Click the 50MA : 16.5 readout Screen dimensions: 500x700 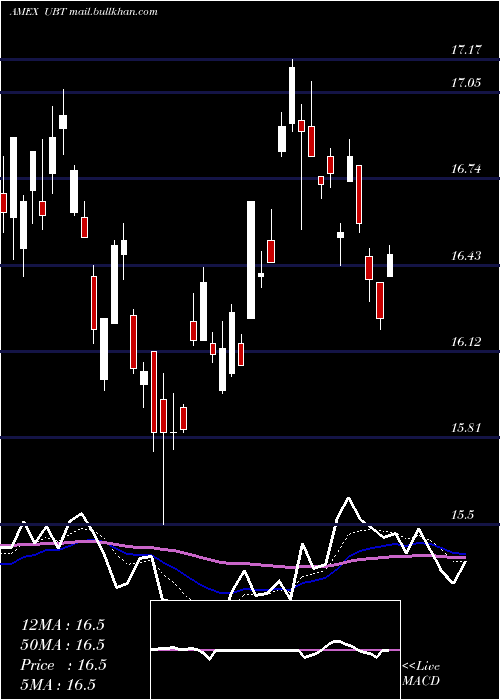coord(62,645)
